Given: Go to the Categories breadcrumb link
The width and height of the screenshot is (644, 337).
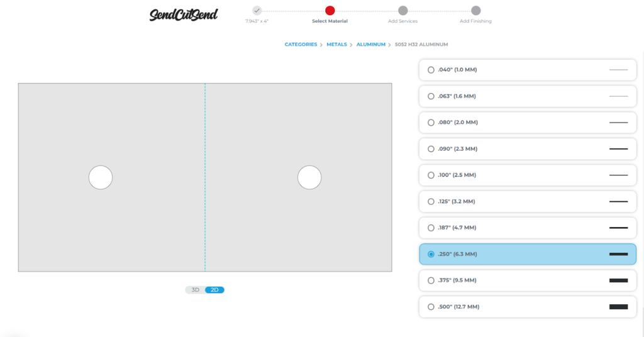Looking at the screenshot, I should pos(301,45).
